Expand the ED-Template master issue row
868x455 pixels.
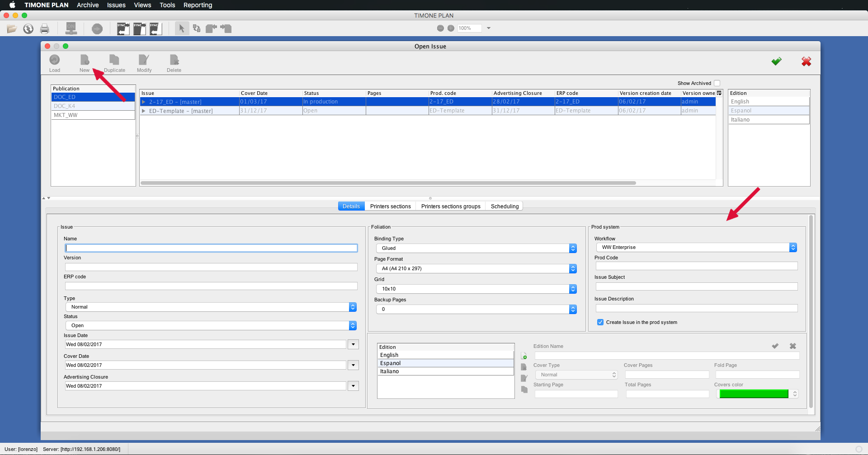[144, 111]
